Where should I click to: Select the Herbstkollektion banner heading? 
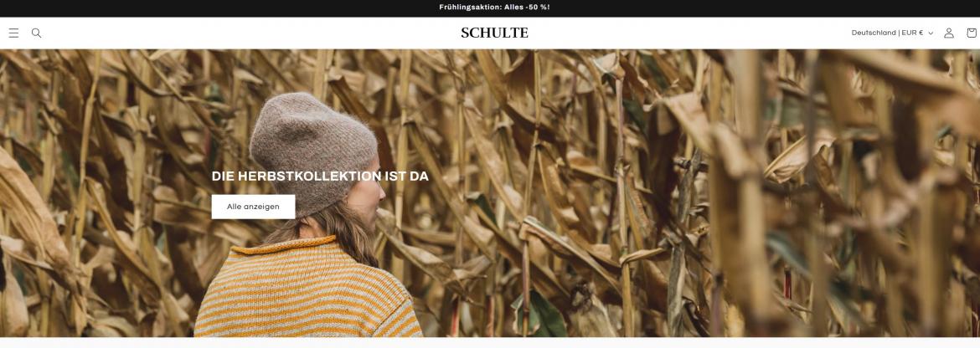coord(320,177)
